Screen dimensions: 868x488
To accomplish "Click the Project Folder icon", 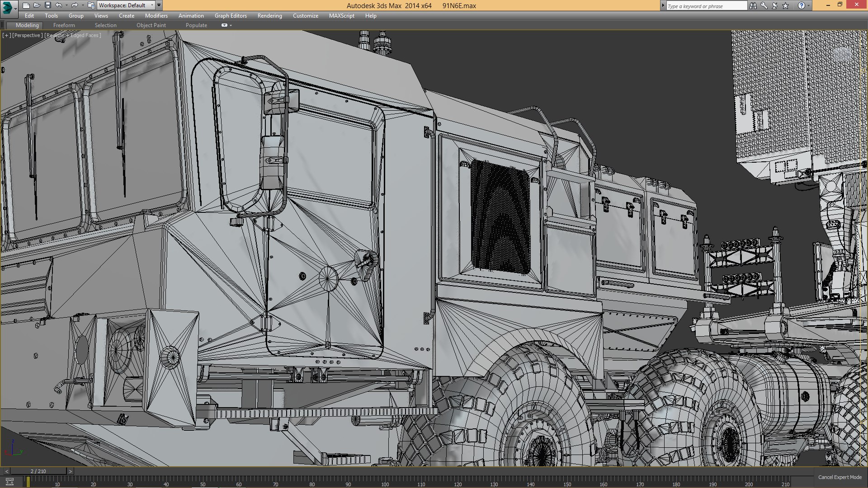I will (91, 5).
